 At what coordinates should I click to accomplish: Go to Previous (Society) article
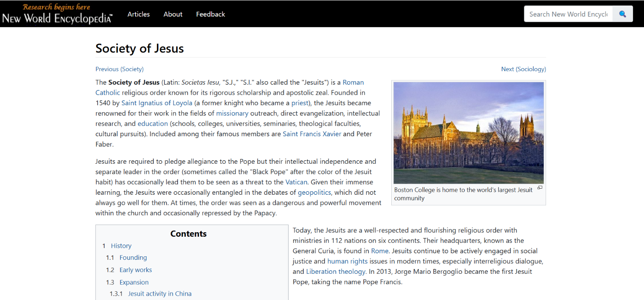(x=119, y=69)
